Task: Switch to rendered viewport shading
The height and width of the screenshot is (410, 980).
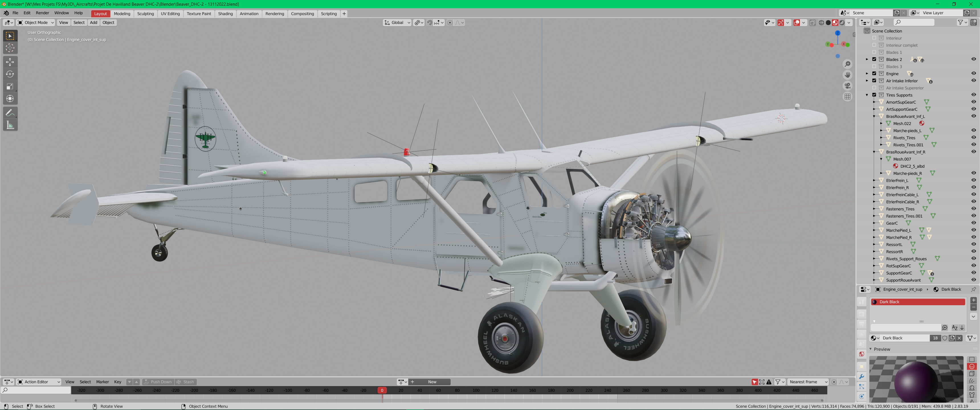Action: pyautogui.click(x=842, y=23)
